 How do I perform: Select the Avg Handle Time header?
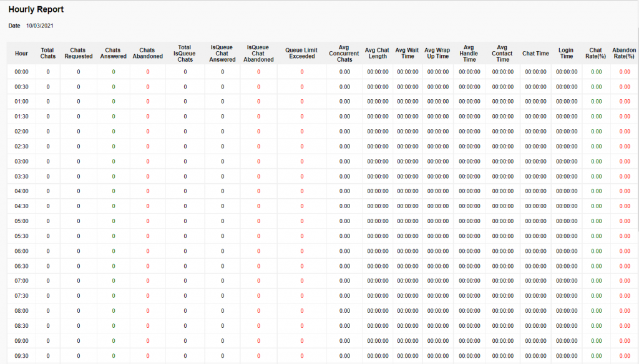click(x=469, y=54)
